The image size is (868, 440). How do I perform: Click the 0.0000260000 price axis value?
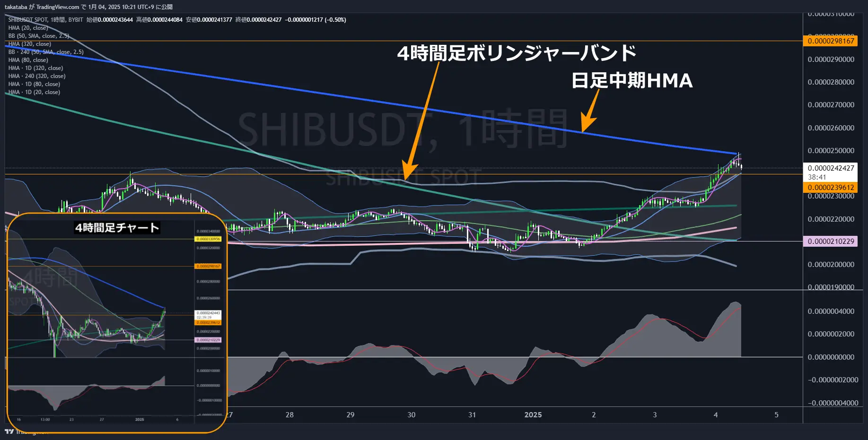[831, 128]
